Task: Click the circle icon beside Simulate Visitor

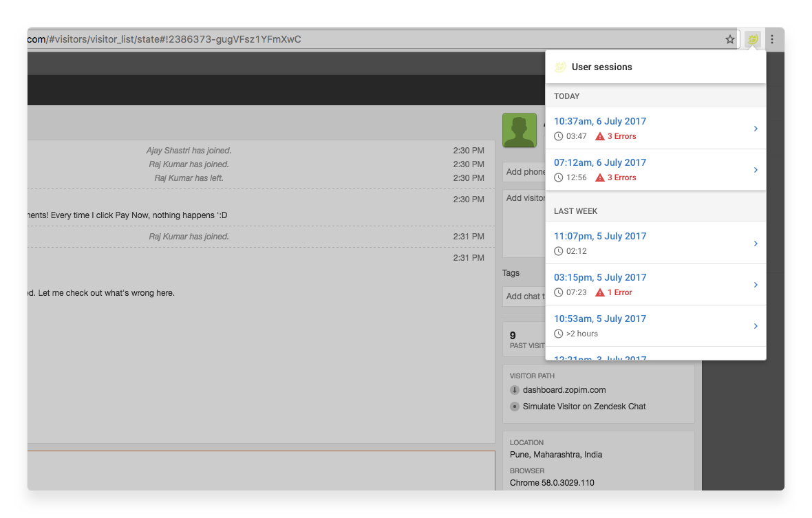Action: tap(514, 407)
